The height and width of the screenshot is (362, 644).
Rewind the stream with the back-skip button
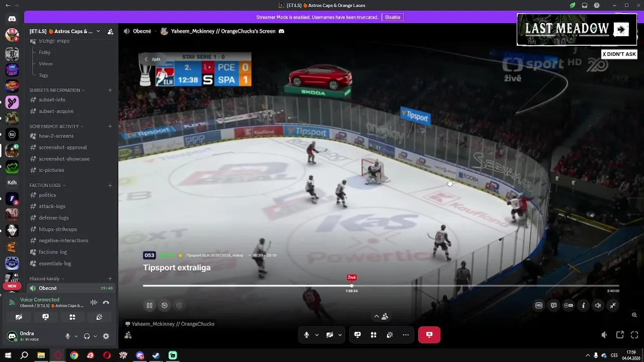tap(165, 305)
